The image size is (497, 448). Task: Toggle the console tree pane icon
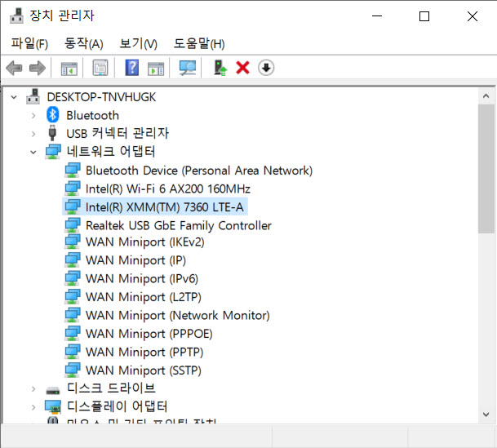point(69,68)
